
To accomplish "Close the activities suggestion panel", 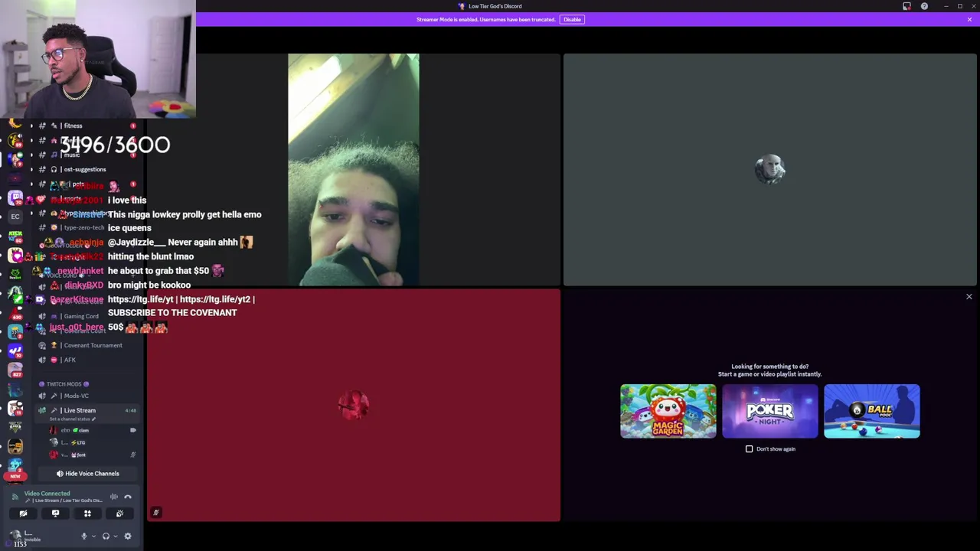I will [969, 297].
